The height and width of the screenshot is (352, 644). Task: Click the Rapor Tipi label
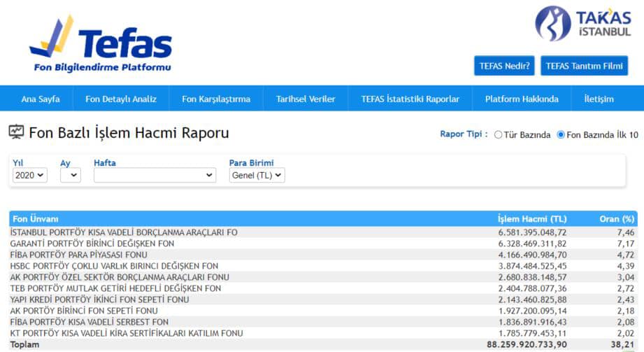click(x=464, y=134)
